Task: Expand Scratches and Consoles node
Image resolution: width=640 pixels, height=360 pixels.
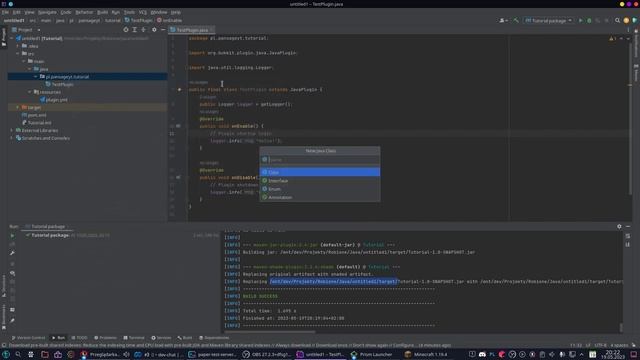Action: 11,138
